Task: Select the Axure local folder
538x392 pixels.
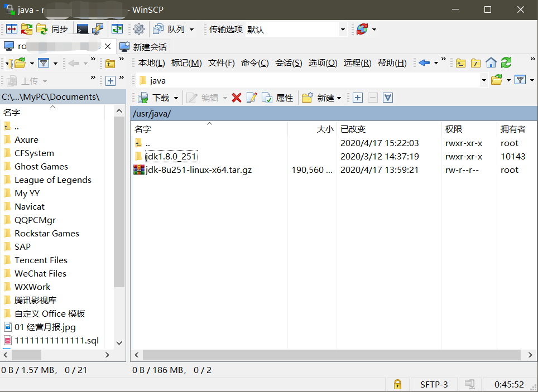Action: click(26, 139)
